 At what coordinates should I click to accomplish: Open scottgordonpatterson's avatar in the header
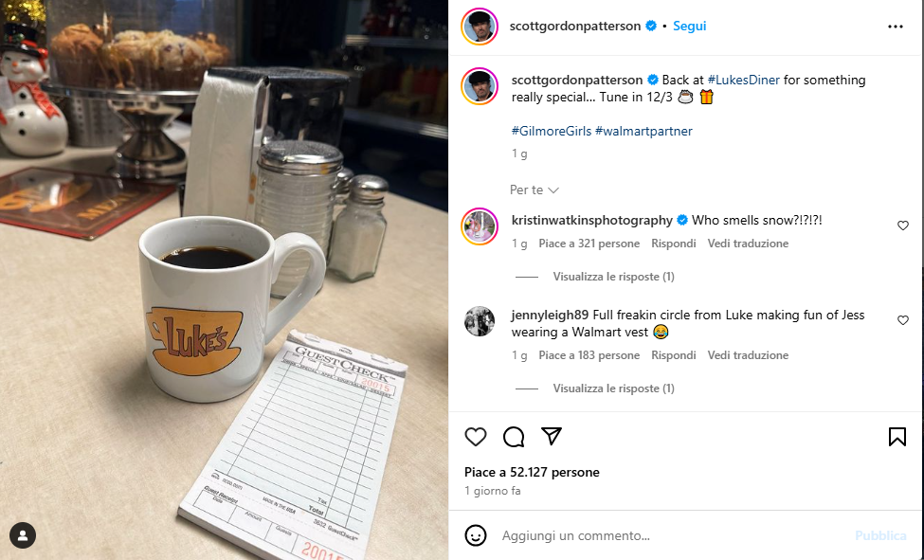(x=480, y=27)
